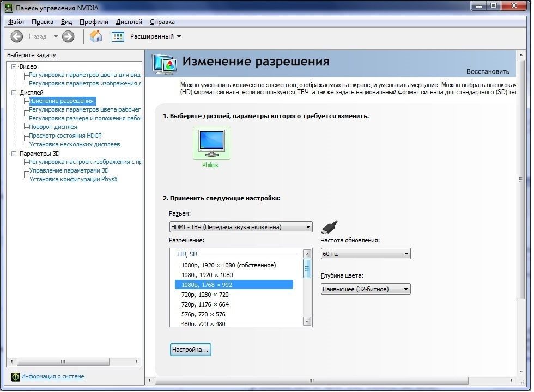Select 720p, 1280 × 720 resolution
Screen dimensions: 534x392
[205, 295]
